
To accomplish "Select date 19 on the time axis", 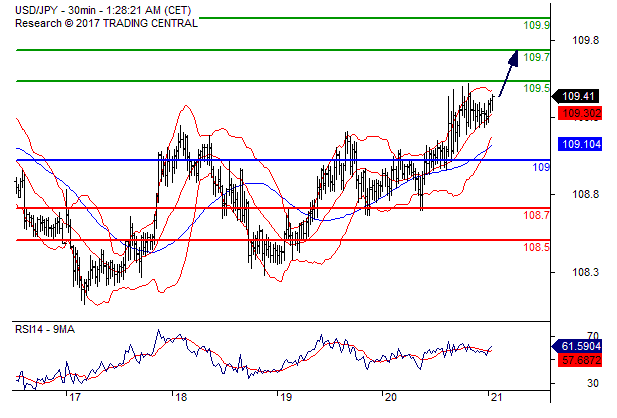I will (284, 397).
